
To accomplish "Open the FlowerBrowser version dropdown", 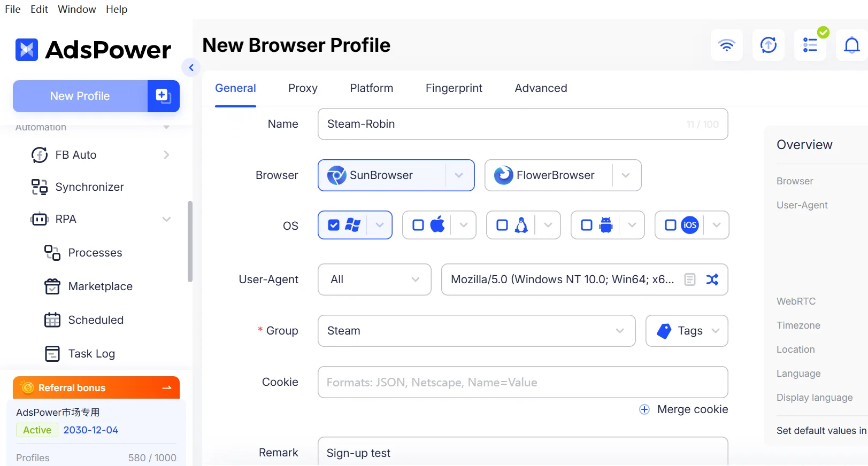I will click(626, 175).
